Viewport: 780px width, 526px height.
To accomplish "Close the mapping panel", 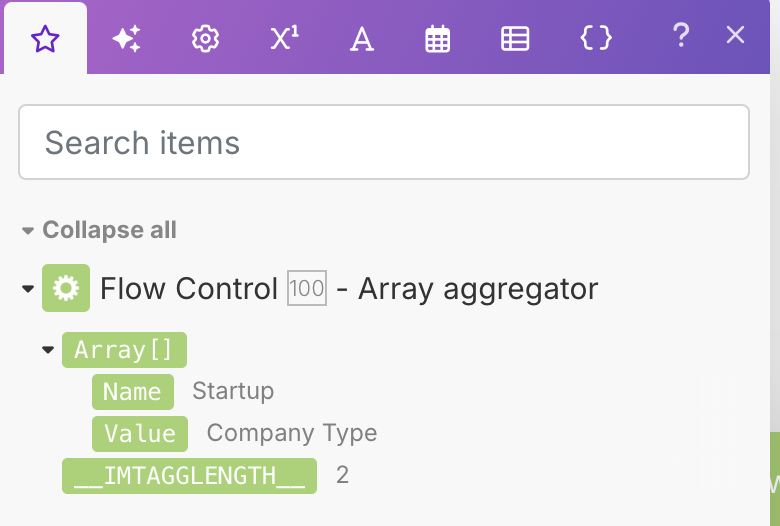I will (x=735, y=35).
